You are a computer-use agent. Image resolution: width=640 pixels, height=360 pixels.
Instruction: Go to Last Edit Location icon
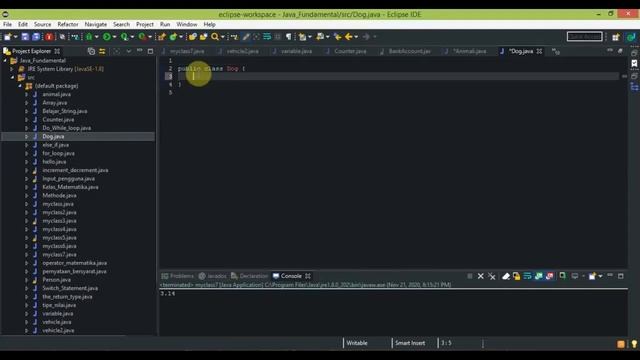[338, 37]
